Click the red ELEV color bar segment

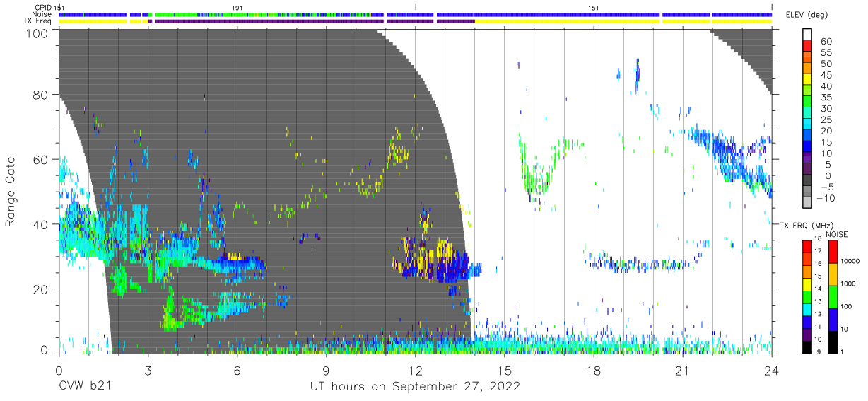coord(807,47)
